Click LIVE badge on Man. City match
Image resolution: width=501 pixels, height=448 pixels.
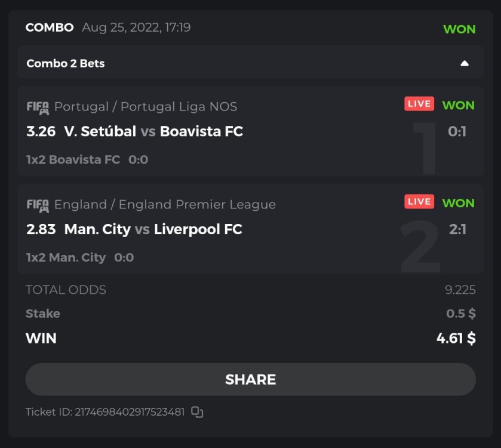click(x=419, y=202)
